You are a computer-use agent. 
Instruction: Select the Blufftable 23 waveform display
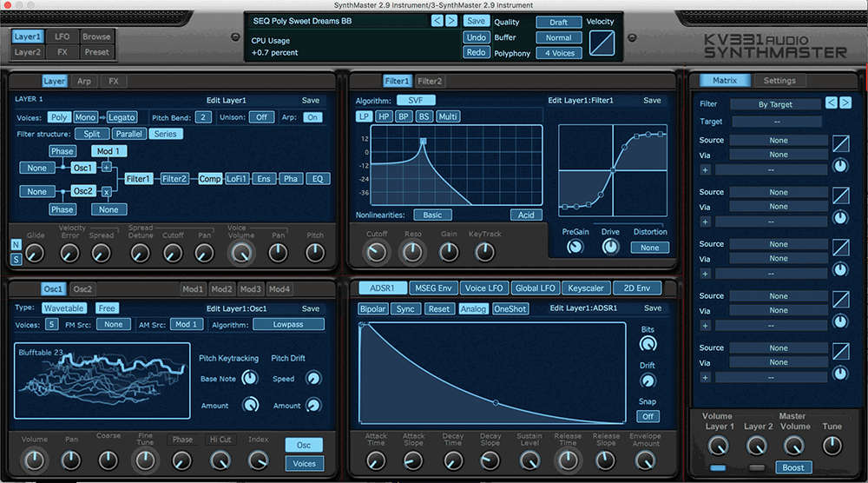click(102, 380)
